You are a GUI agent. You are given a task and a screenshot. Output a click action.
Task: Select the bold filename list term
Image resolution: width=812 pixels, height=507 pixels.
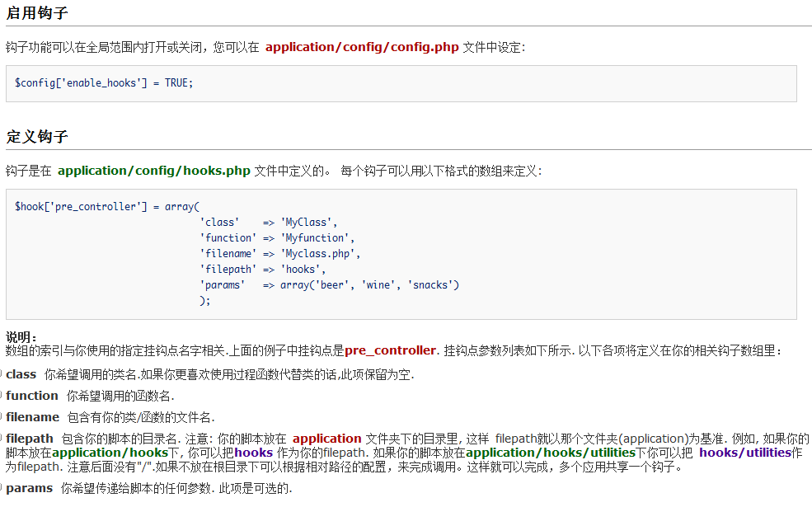(32, 417)
